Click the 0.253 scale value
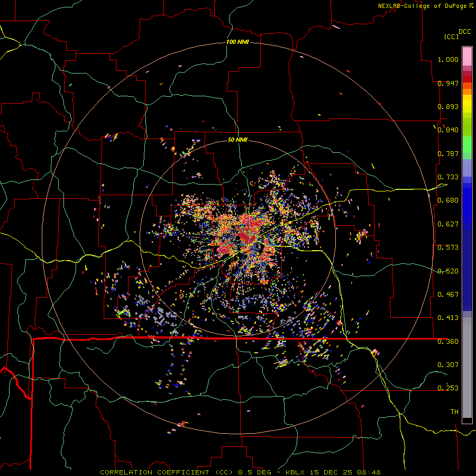Image resolution: width=476 pixels, height=476 pixels. pyautogui.click(x=448, y=388)
